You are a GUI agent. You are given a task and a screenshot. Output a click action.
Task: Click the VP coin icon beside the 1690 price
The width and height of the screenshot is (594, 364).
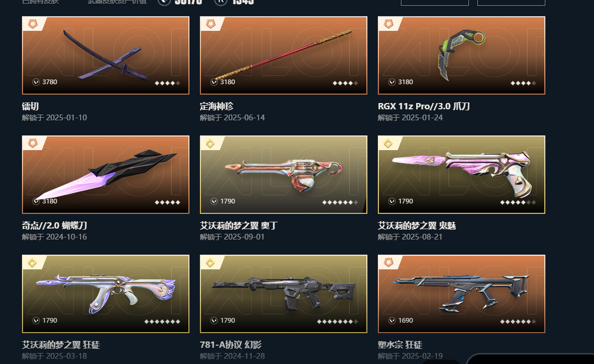click(392, 321)
